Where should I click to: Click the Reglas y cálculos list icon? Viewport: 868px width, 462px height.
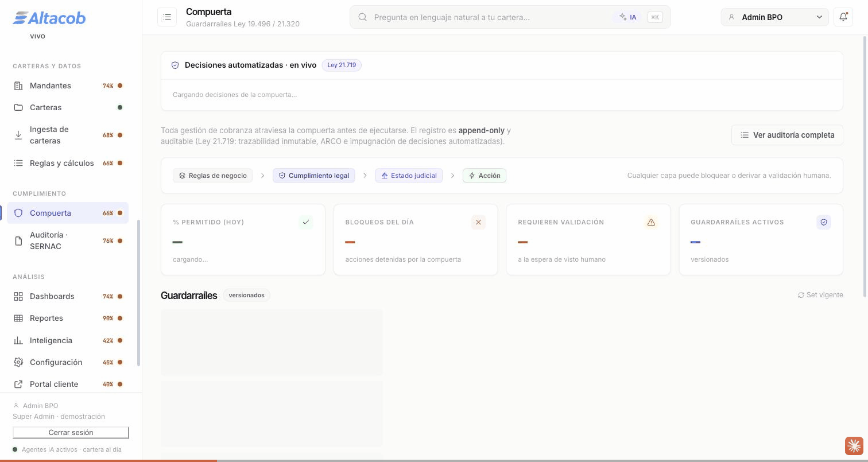click(18, 163)
